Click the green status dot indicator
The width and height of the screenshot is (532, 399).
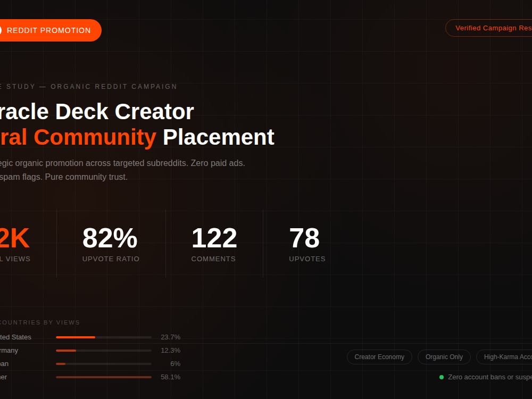[x=442, y=377]
